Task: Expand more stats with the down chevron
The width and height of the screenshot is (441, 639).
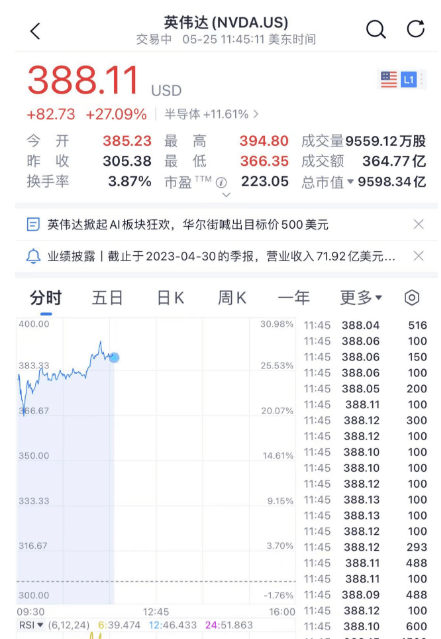Action: [x=226, y=195]
